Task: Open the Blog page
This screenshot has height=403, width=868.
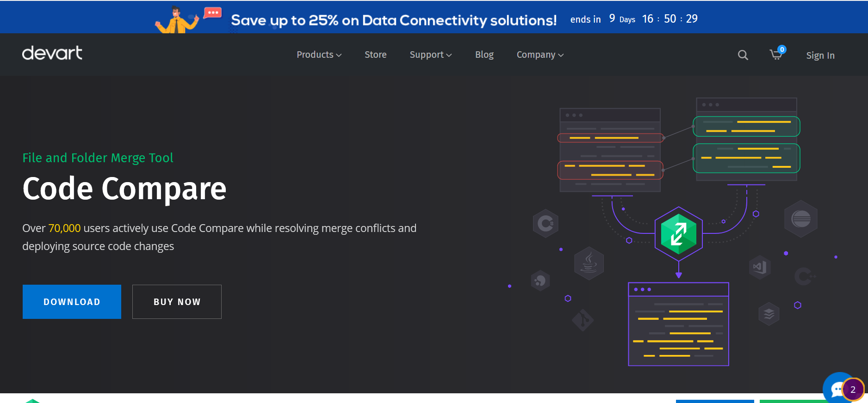Action: tap(484, 55)
